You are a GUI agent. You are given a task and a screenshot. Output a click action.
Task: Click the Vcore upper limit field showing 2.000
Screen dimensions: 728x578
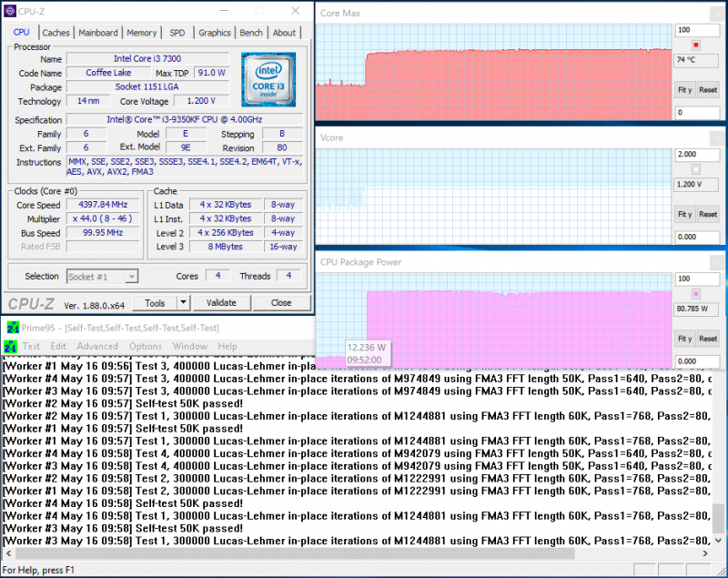[696, 155]
